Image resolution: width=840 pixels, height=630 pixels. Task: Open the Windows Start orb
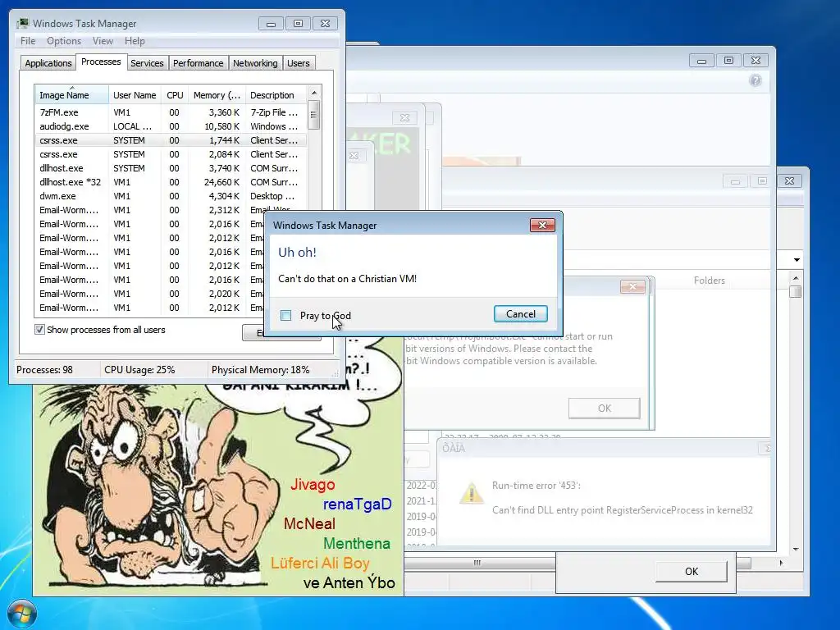(22, 614)
